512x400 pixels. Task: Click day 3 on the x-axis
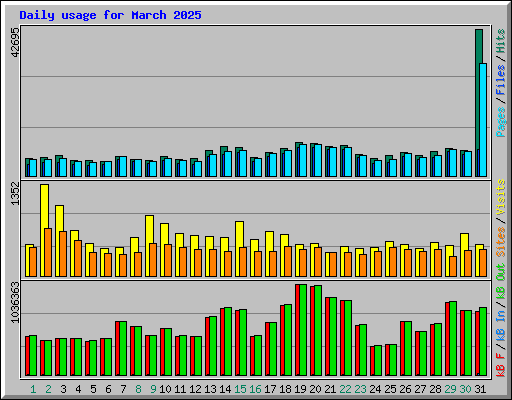63,389
